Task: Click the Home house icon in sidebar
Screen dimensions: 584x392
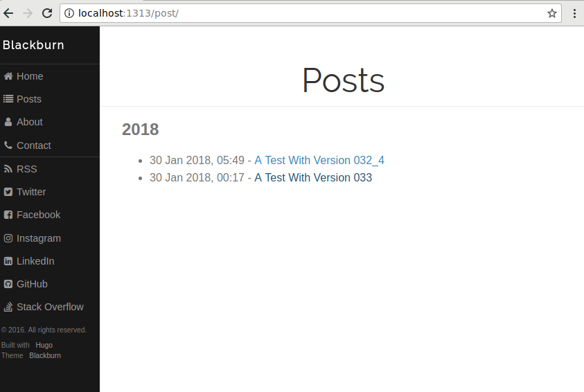Action: [8, 76]
